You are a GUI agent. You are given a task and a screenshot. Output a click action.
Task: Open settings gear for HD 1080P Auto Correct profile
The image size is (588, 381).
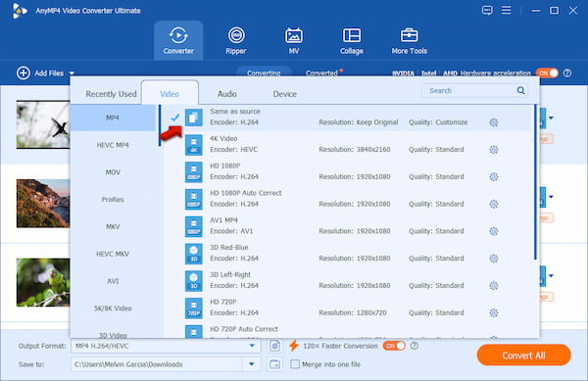[494, 204]
